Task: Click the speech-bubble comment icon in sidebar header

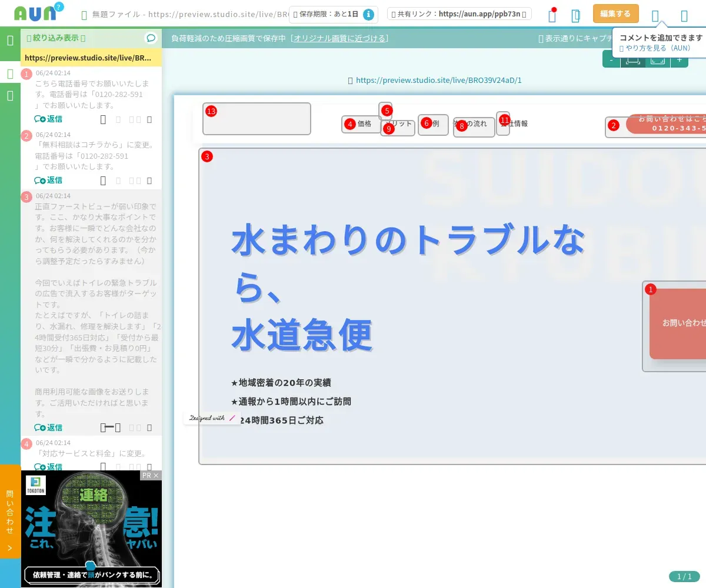Action: pyautogui.click(x=151, y=38)
